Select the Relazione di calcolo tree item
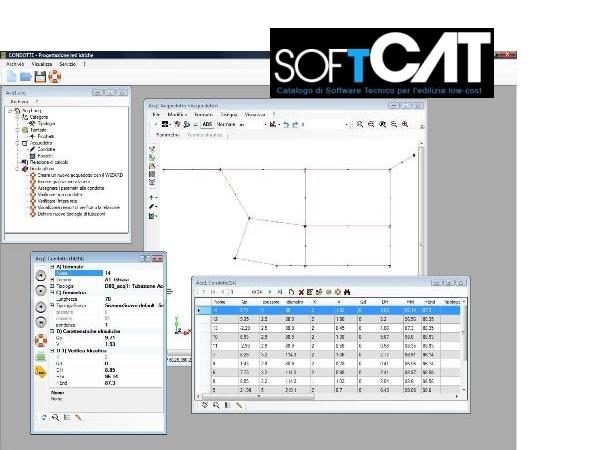This screenshot has width=600, height=450. point(49,162)
